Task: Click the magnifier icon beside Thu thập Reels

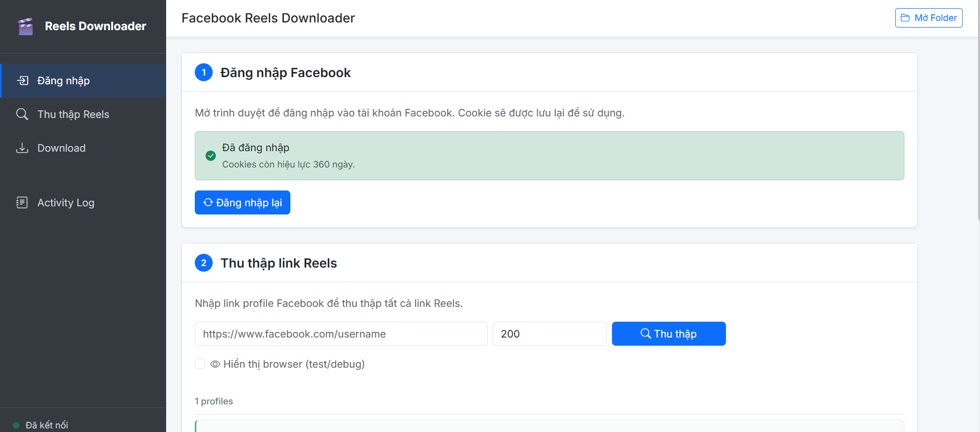Action: 22,114
